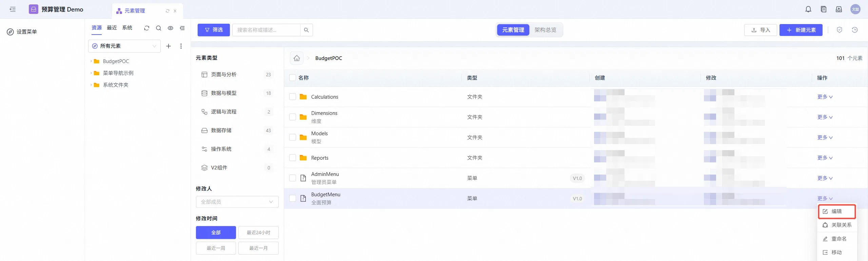The width and height of the screenshot is (868, 261).
Task: Click the 新建元素 button
Action: [x=801, y=30]
